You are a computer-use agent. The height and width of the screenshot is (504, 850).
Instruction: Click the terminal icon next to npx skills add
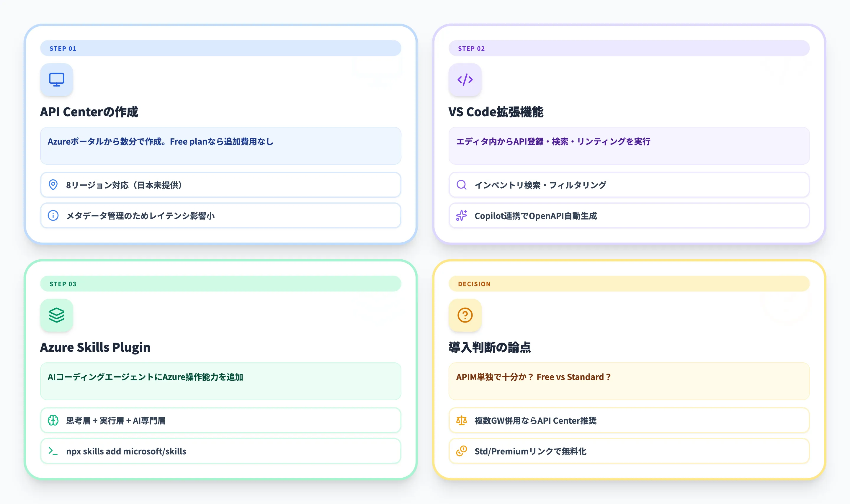pyautogui.click(x=53, y=451)
